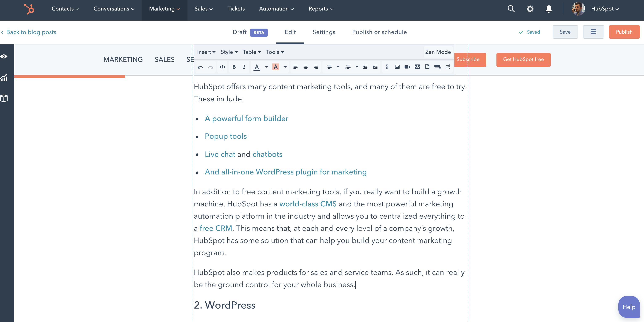Open the Style menu
This screenshot has height=322, width=644.
pos(229,52)
